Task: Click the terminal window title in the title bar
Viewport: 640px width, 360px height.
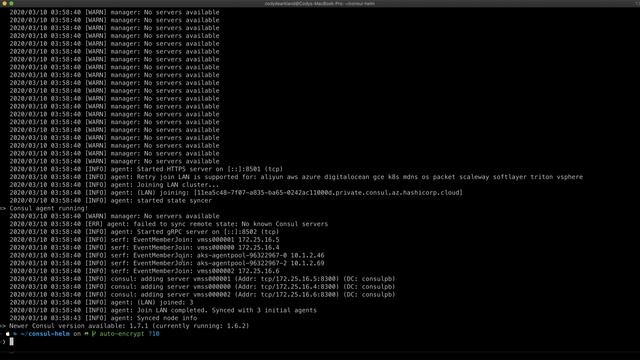Action: tap(320, 3)
